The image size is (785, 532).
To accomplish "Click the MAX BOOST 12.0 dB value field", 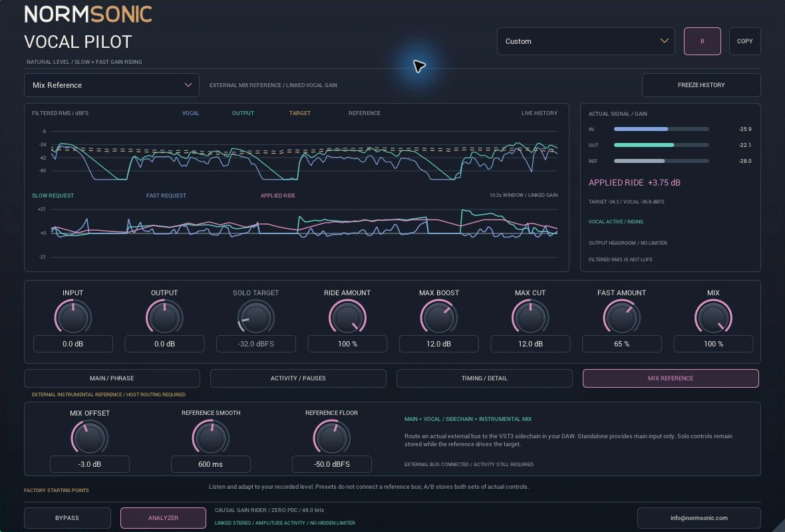I will [x=438, y=344].
